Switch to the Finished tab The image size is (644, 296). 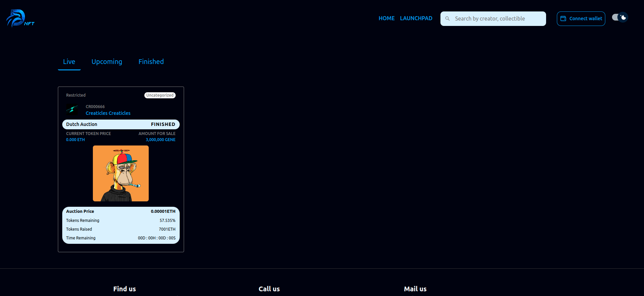click(151, 62)
